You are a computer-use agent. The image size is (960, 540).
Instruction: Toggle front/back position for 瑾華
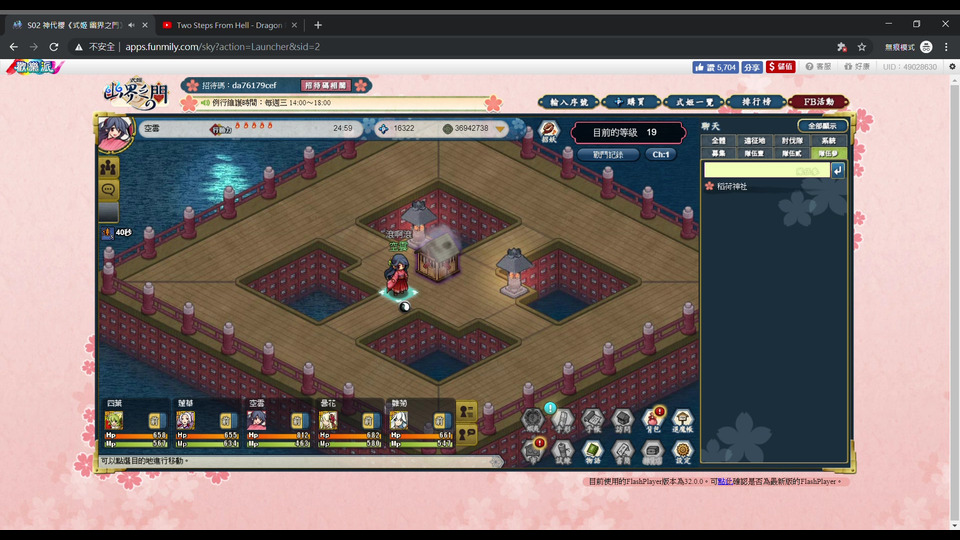pos(226,421)
